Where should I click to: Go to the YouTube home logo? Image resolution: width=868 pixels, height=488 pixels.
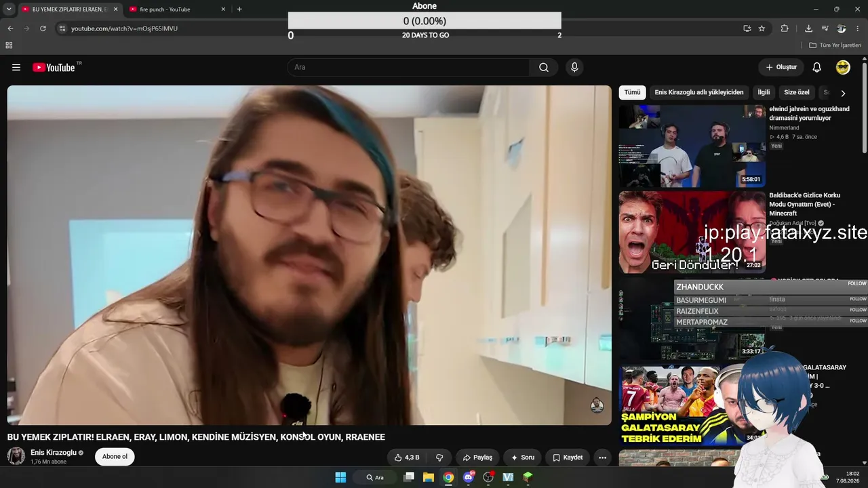[x=54, y=67]
